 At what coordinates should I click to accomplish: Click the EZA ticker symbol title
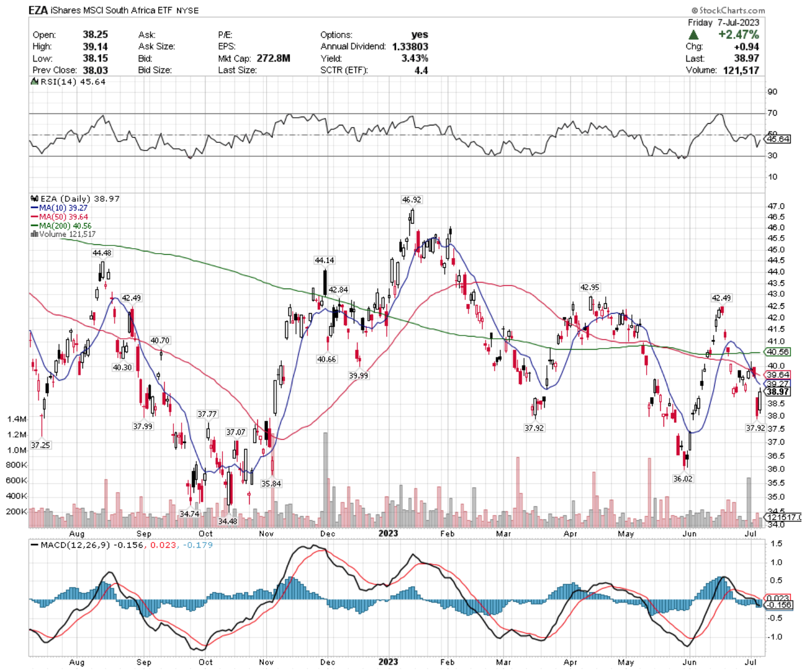[x=38, y=10]
